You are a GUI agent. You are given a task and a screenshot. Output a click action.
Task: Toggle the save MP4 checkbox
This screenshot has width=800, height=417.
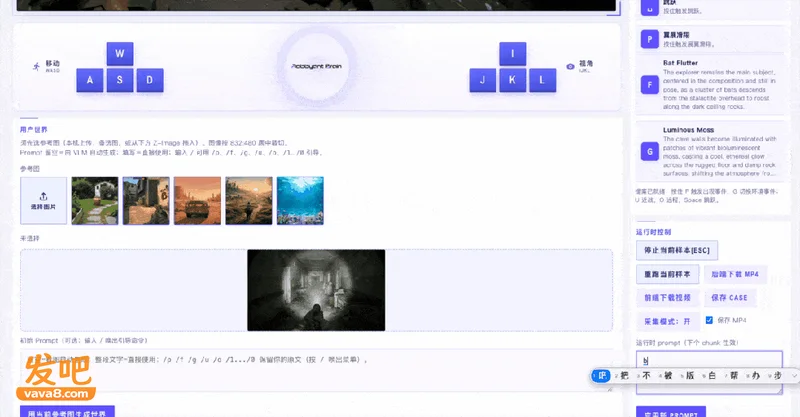(x=709, y=320)
